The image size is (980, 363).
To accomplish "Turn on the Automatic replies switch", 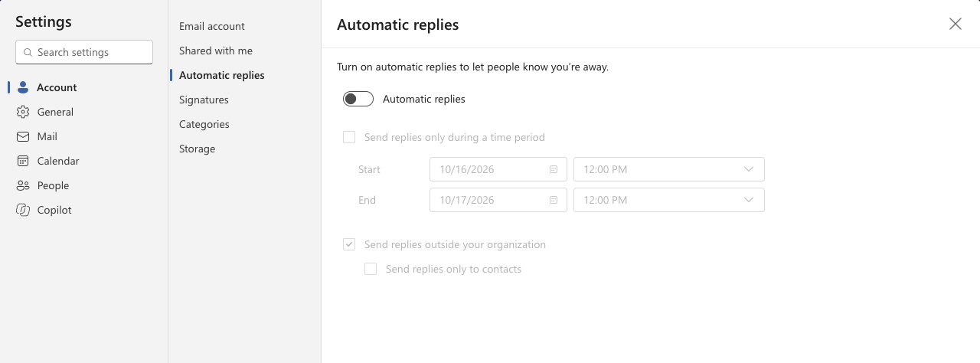I will pos(358,99).
